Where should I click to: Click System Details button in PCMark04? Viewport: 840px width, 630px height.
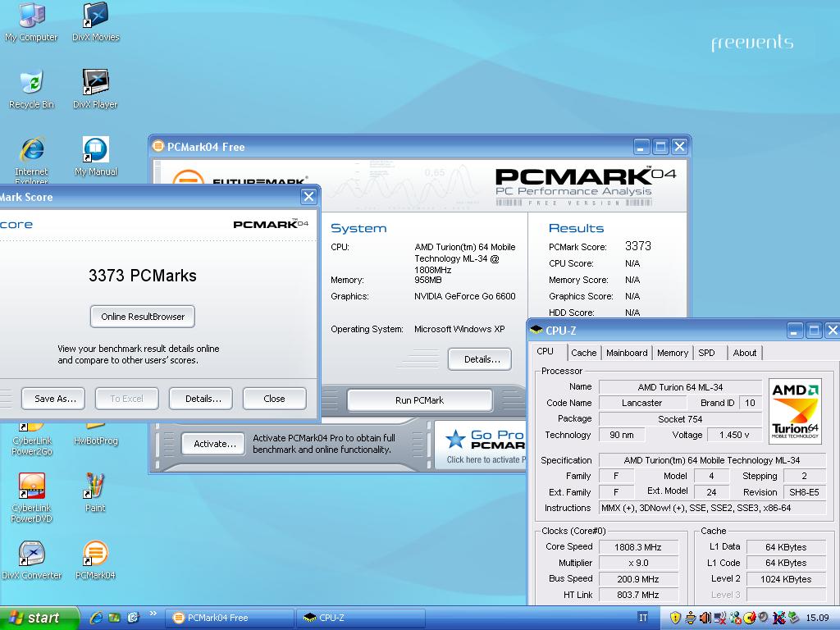(x=480, y=359)
